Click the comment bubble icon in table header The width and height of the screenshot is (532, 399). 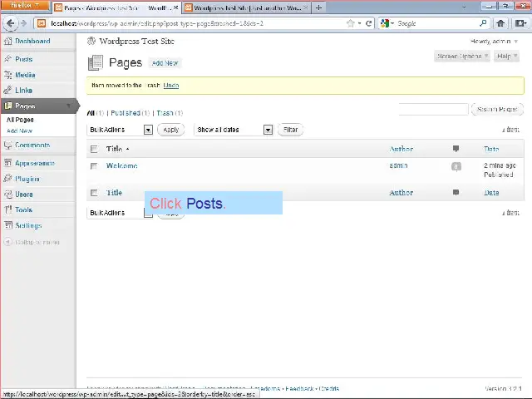[456, 149]
